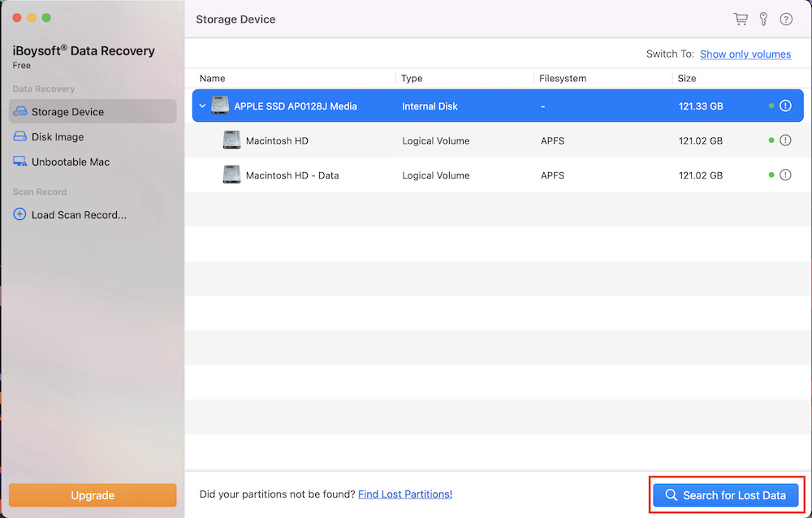812x518 pixels.
Task: Click the Internal Disk type cell
Action: click(x=430, y=106)
